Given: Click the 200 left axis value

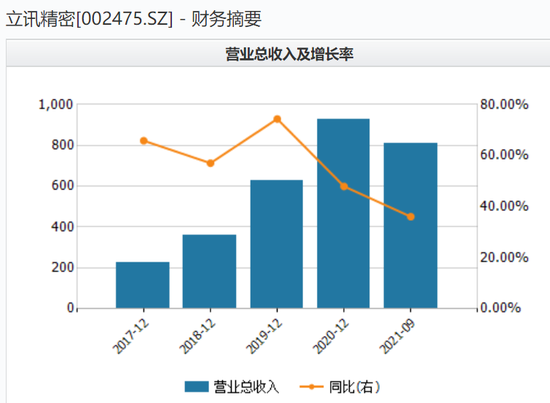Looking at the screenshot, I should click(x=62, y=268).
